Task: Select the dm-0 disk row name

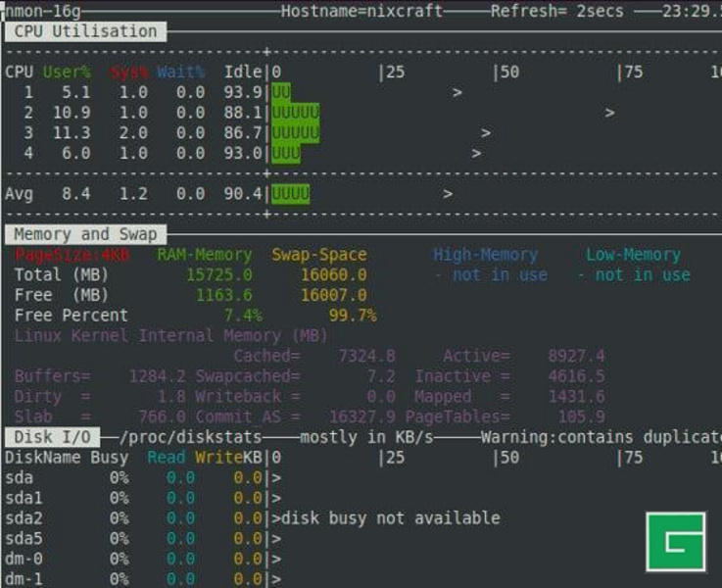Action: pyautogui.click(x=24, y=559)
